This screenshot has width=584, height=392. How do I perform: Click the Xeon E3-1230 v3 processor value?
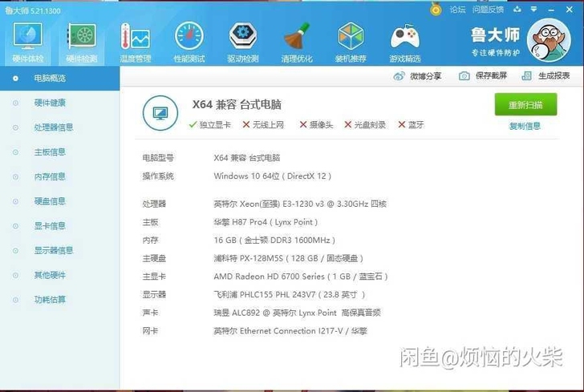tap(300, 204)
